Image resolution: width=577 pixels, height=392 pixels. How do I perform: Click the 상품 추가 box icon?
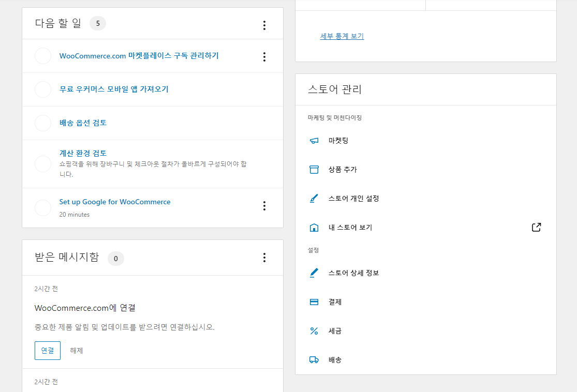(x=314, y=170)
